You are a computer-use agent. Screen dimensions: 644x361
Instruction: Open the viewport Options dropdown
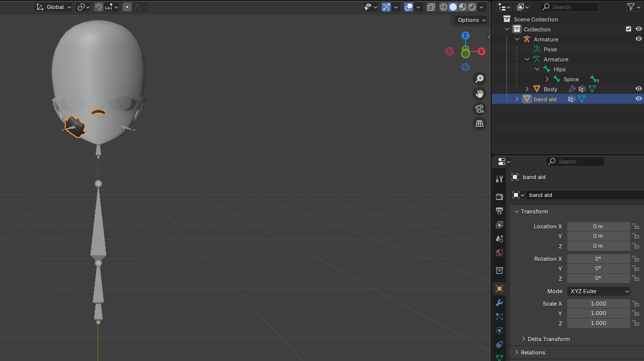(x=472, y=20)
